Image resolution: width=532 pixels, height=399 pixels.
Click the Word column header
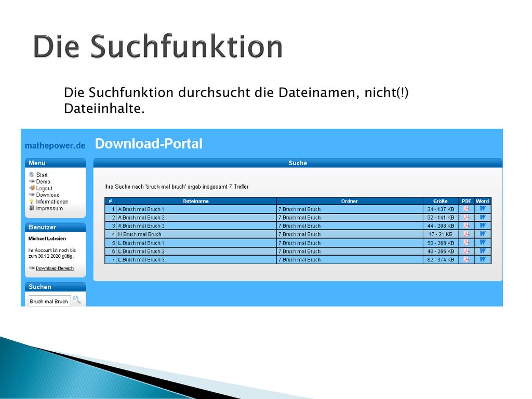coord(483,201)
